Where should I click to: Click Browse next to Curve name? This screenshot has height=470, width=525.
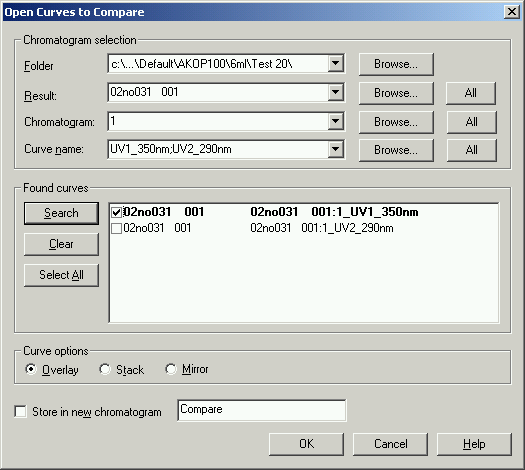tap(396, 150)
